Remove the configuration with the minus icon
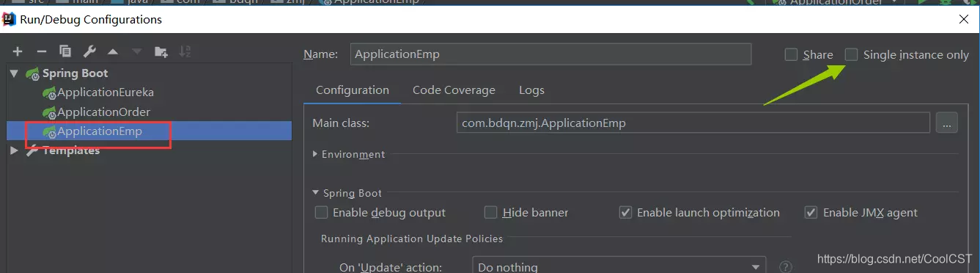 42,51
